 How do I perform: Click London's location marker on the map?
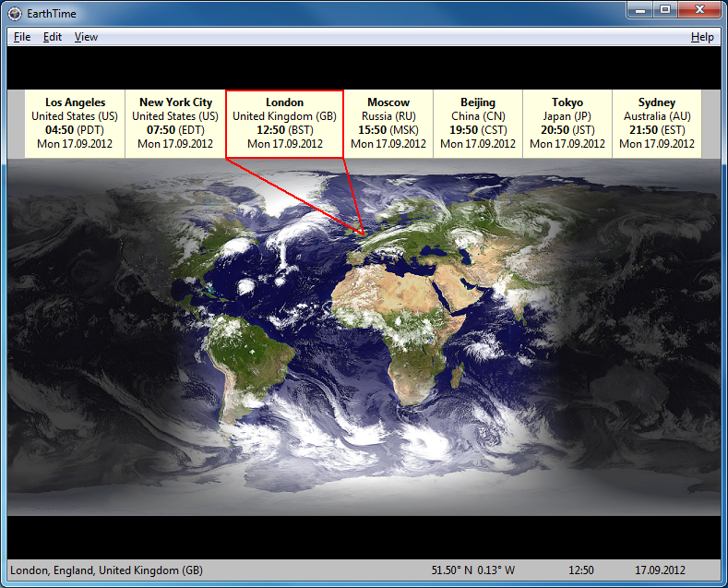(x=364, y=233)
